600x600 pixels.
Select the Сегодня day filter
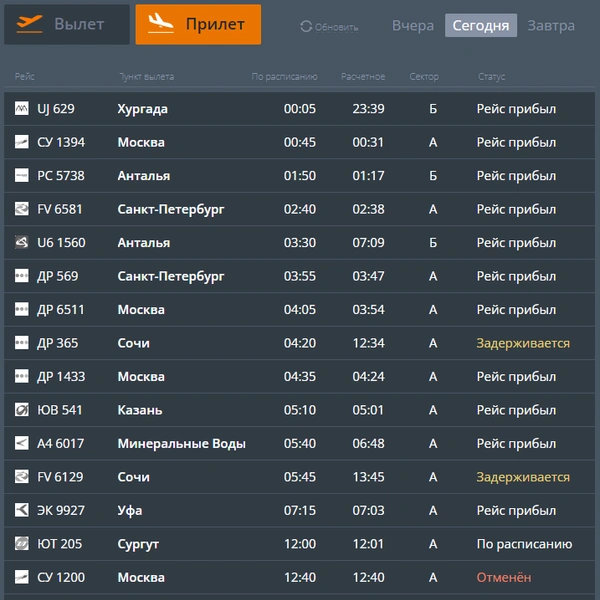tap(481, 26)
